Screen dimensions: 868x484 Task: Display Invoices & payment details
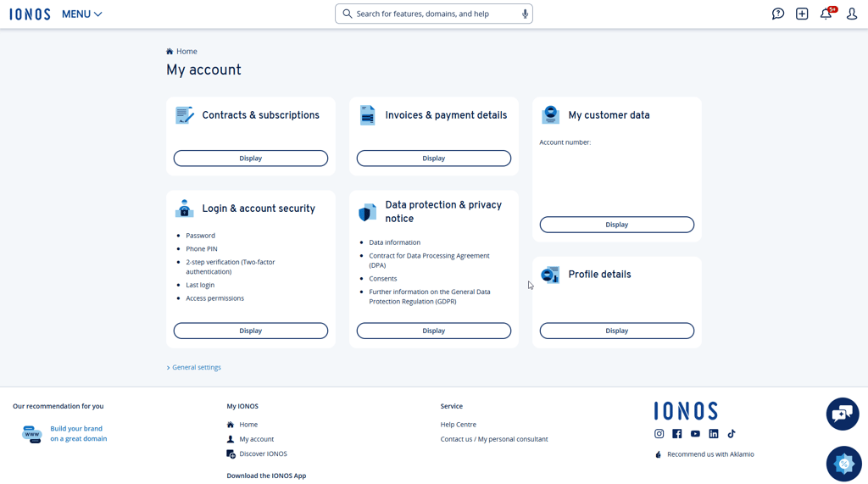tap(433, 159)
